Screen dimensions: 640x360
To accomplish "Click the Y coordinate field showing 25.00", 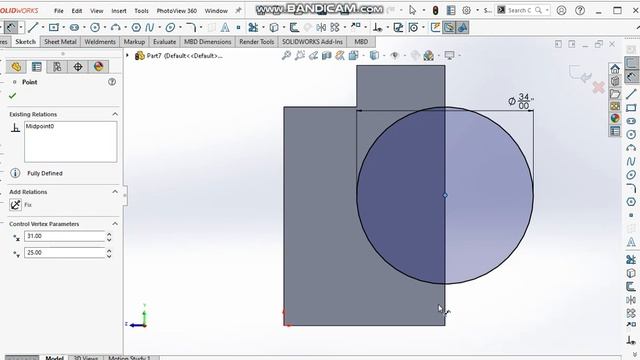I will [x=64, y=253].
